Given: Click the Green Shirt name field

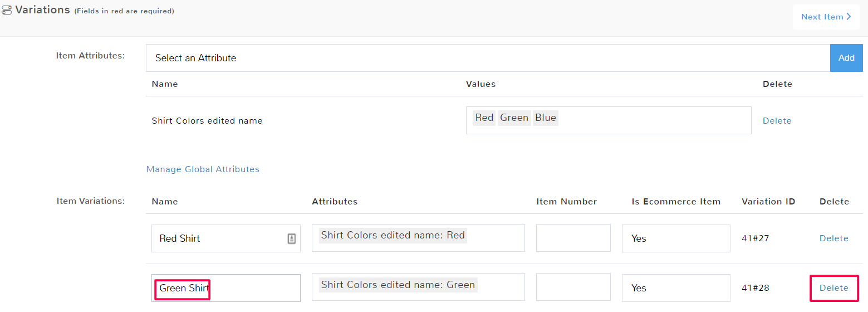Looking at the screenshot, I should click(225, 288).
